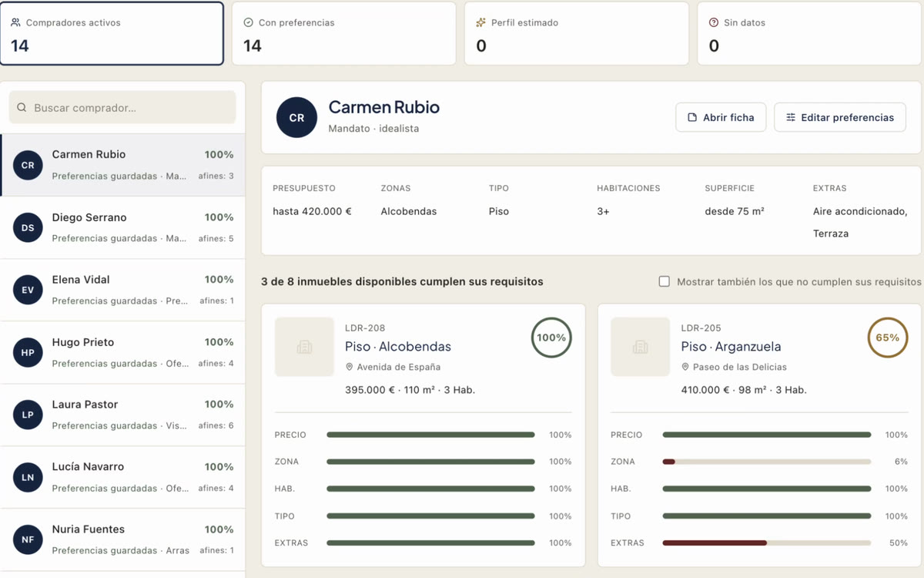Click 'afines: 6' on Laura Pastor's row
The width and height of the screenshot is (924, 578).
(x=216, y=425)
